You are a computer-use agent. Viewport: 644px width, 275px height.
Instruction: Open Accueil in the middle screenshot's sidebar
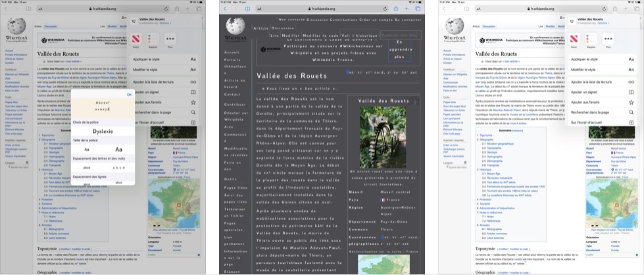coord(232,53)
